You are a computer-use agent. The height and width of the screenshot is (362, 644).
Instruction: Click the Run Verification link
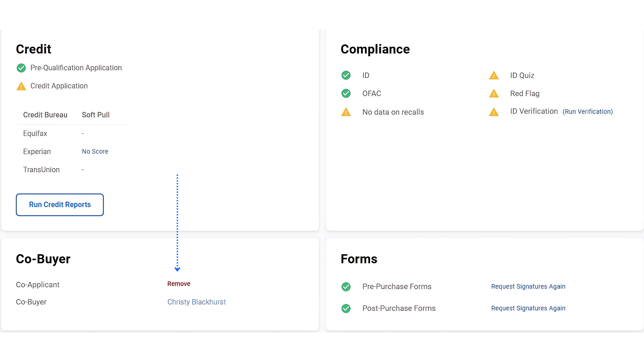tap(587, 111)
